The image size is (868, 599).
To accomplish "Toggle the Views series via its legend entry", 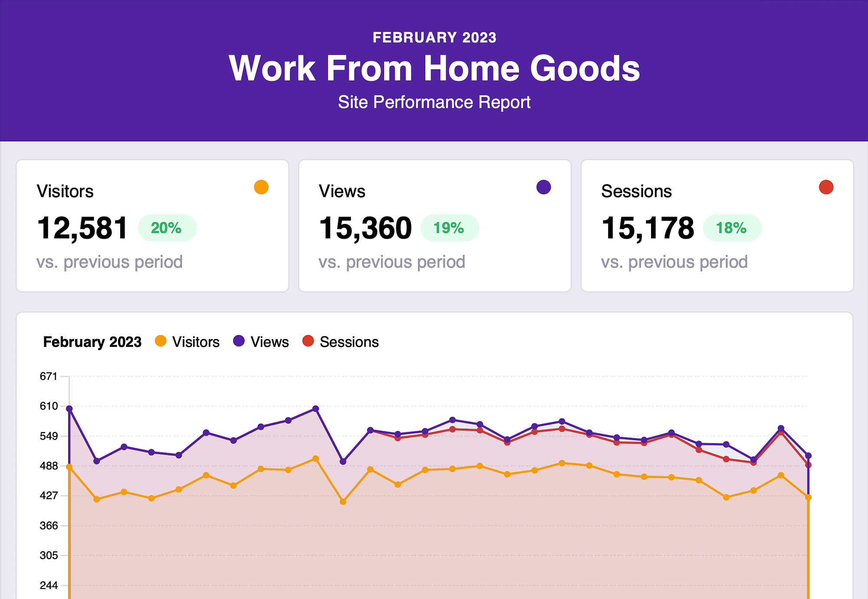I will pos(270,342).
